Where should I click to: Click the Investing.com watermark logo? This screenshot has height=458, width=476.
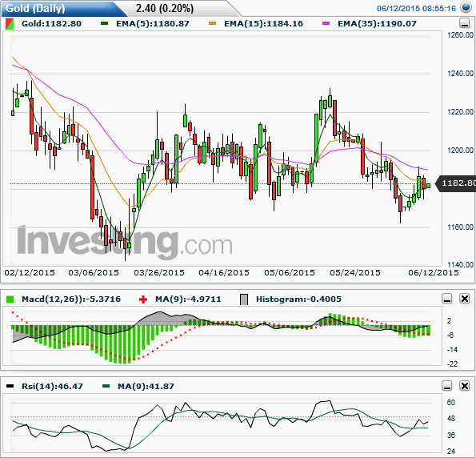point(125,243)
